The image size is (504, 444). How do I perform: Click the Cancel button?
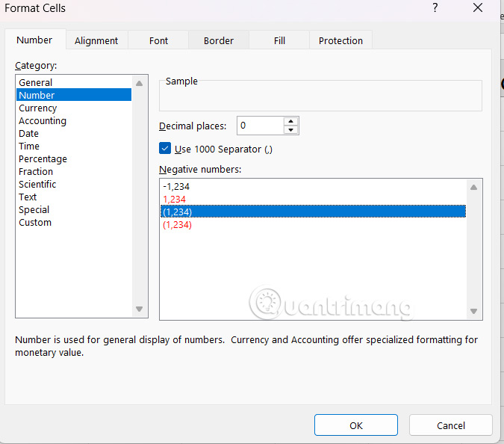[450, 425]
